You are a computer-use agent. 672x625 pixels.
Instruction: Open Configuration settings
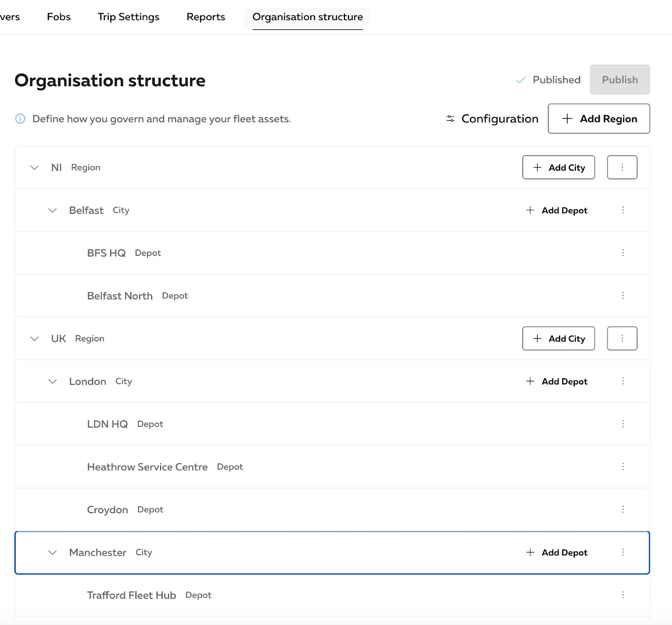pos(492,119)
